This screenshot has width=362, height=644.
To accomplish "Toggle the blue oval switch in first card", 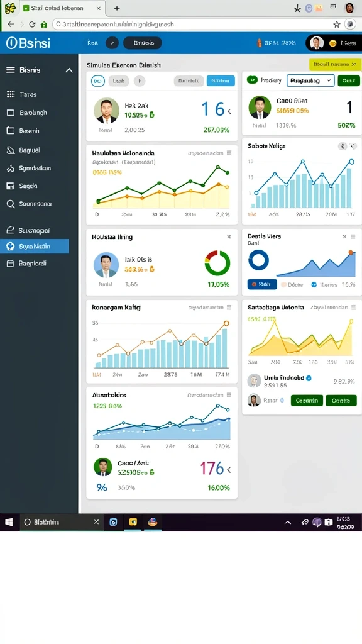I will (97, 81).
